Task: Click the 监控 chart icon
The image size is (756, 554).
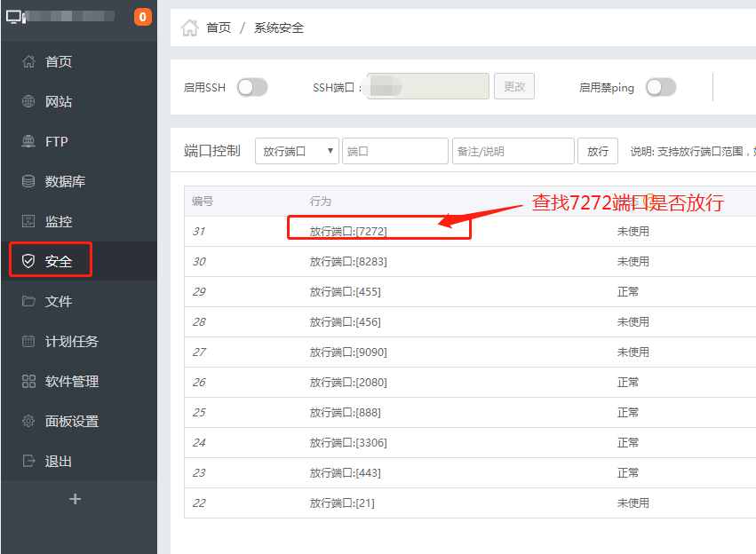Action: pyautogui.click(x=28, y=221)
